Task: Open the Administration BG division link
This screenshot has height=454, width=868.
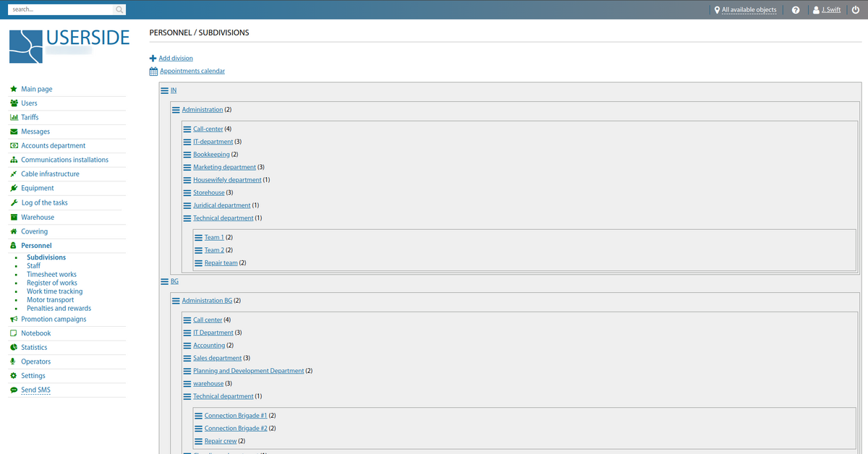Action: click(x=207, y=301)
